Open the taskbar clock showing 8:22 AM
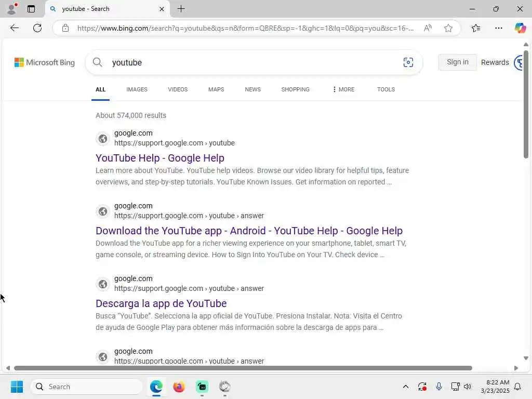 pyautogui.click(x=495, y=387)
